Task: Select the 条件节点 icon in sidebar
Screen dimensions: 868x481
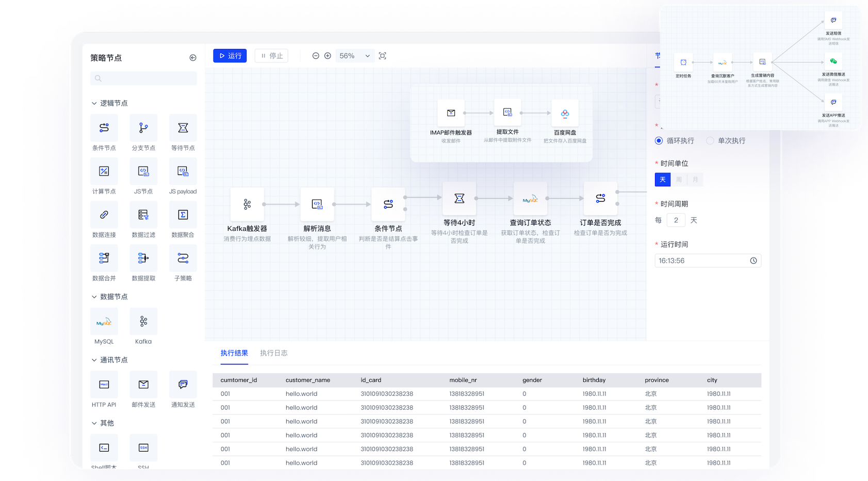Action: 104,128
